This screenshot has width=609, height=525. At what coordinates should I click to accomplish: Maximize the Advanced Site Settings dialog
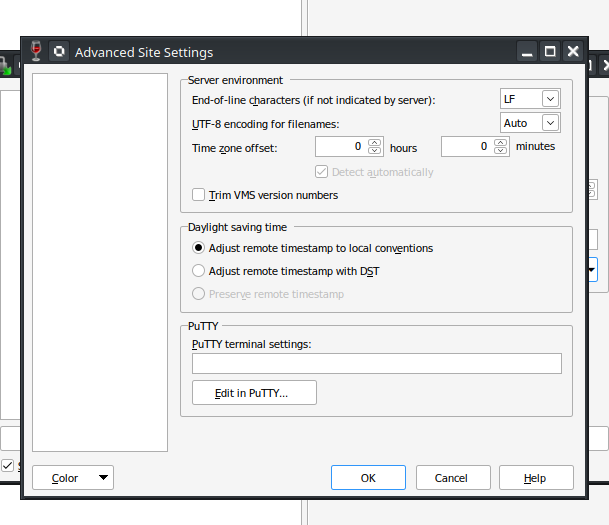click(x=550, y=51)
